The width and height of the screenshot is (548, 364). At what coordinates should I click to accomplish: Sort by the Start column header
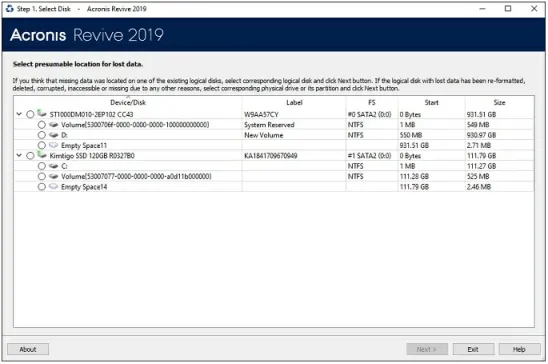click(431, 102)
